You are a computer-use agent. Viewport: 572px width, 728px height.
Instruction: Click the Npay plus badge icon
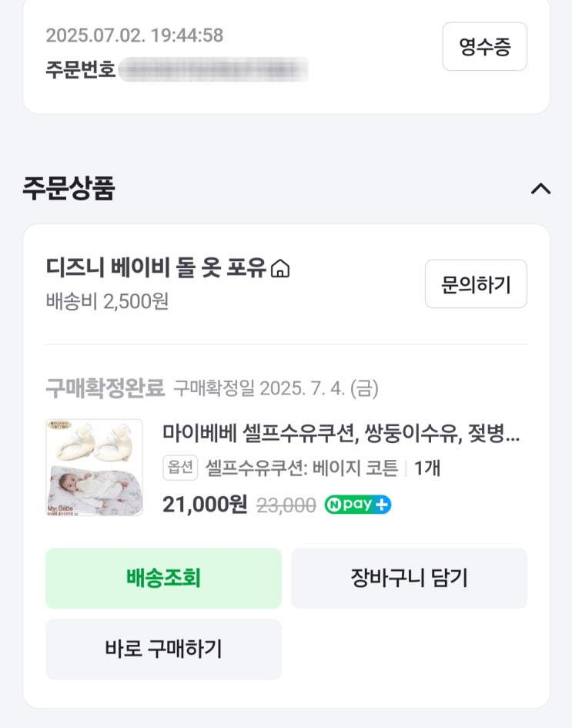pos(357,505)
